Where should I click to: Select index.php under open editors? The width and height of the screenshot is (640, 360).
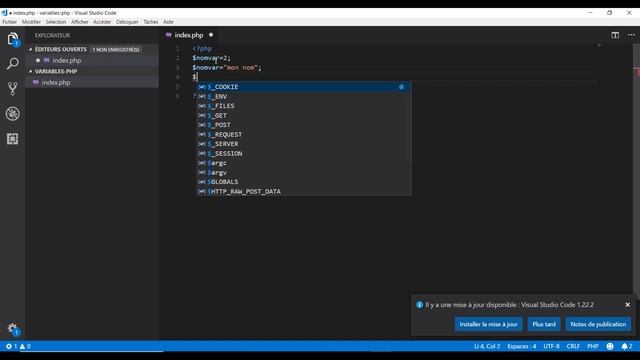coord(92,60)
